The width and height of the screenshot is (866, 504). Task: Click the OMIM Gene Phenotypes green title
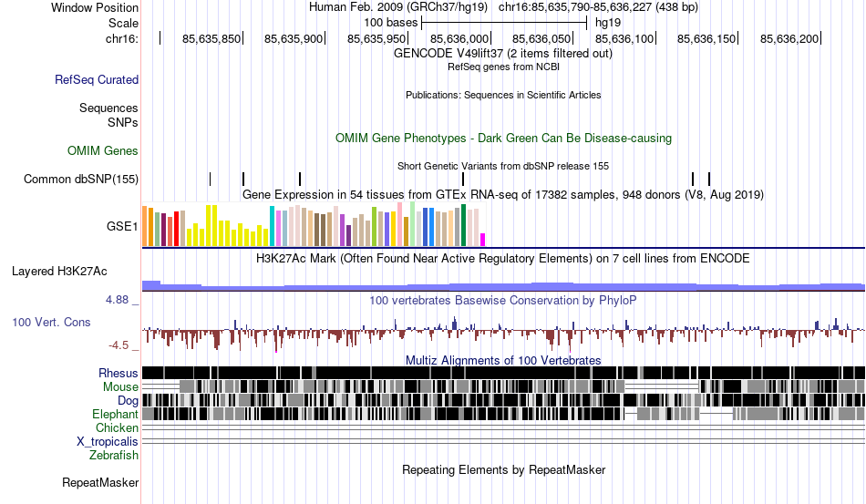coord(503,138)
